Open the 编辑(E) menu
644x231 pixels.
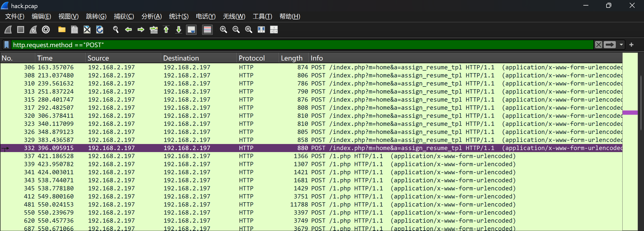(x=41, y=16)
